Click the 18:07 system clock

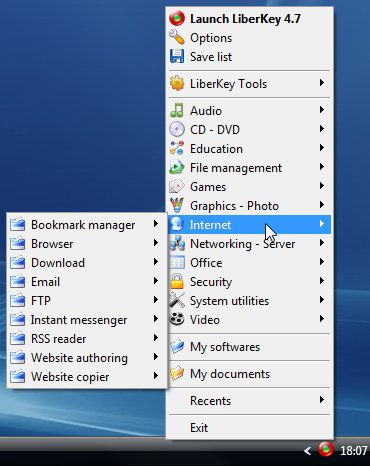click(354, 451)
